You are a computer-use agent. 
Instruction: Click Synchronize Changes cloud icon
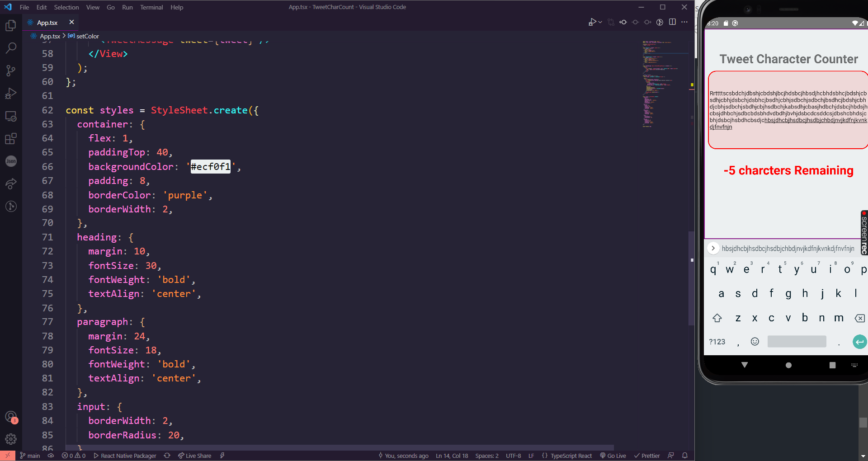51,456
